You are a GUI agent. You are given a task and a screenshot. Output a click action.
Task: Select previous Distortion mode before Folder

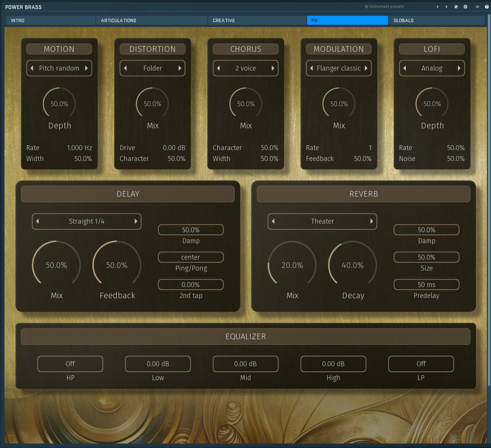point(125,68)
